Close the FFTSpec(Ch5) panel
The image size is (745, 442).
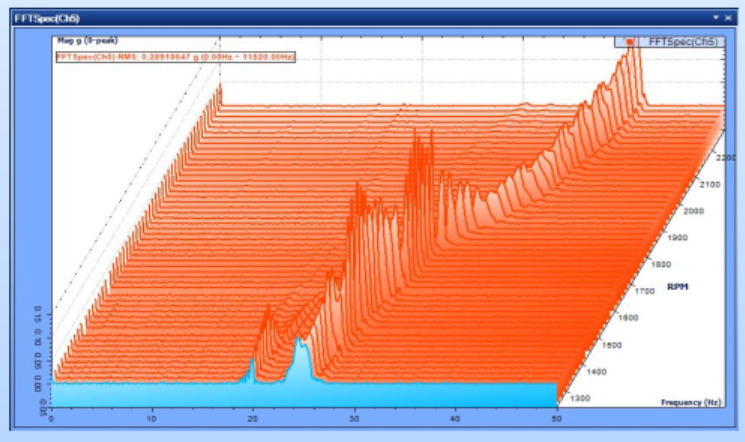pos(729,17)
